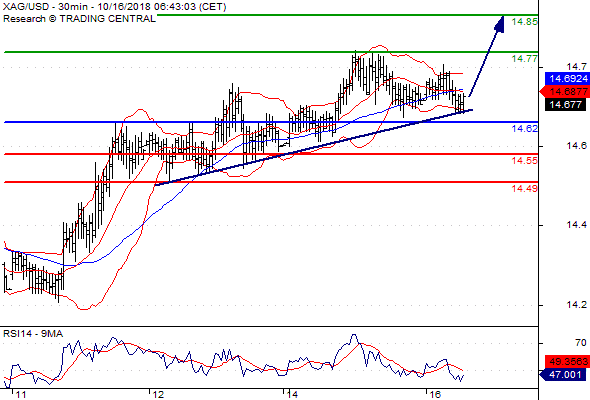The image size is (590, 400).
Task: Click the 70 level on RSI scale
Action: (580, 343)
